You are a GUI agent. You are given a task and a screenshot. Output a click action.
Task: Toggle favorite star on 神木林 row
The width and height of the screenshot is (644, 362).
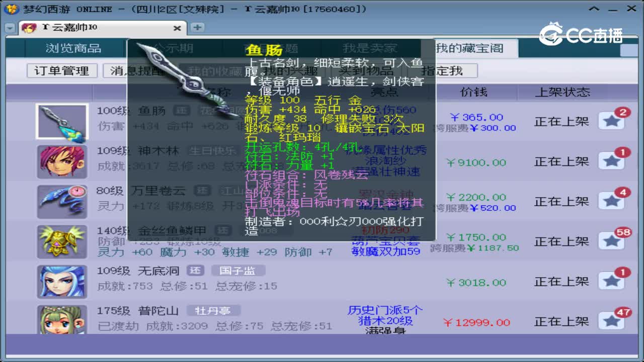[x=611, y=161]
